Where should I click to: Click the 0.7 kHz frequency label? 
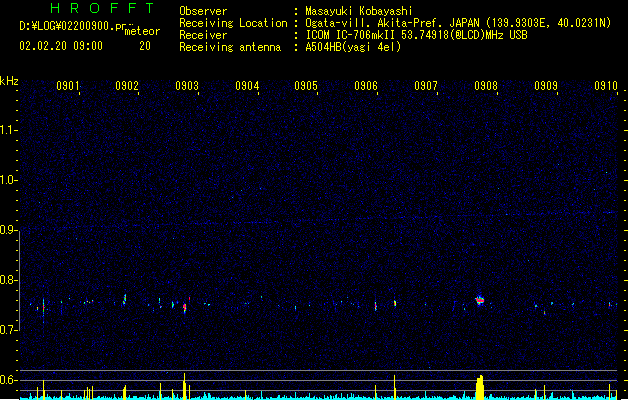[x=8, y=330]
